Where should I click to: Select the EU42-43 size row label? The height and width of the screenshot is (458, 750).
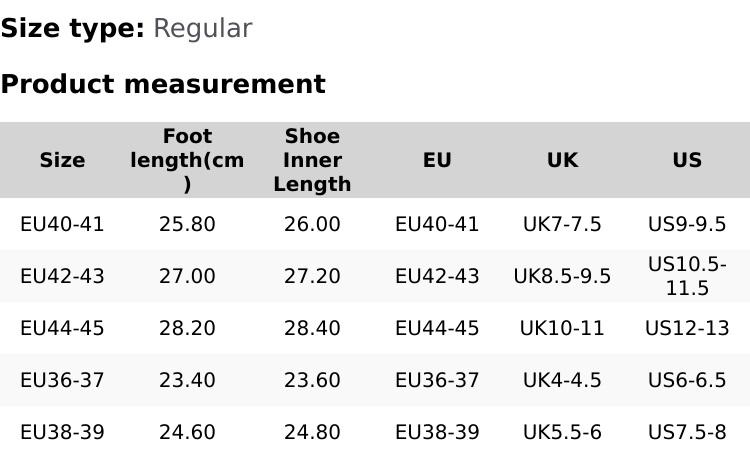(62, 276)
